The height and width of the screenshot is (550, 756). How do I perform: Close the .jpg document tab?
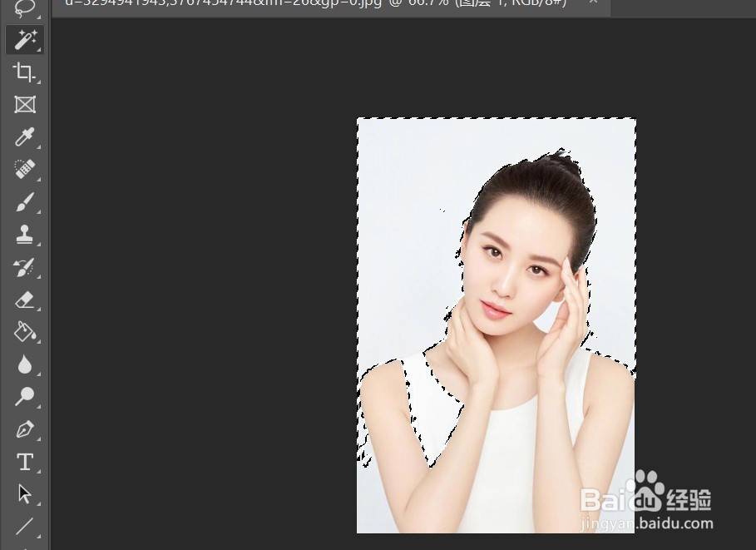pyautogui.click(x=594, y=2)
